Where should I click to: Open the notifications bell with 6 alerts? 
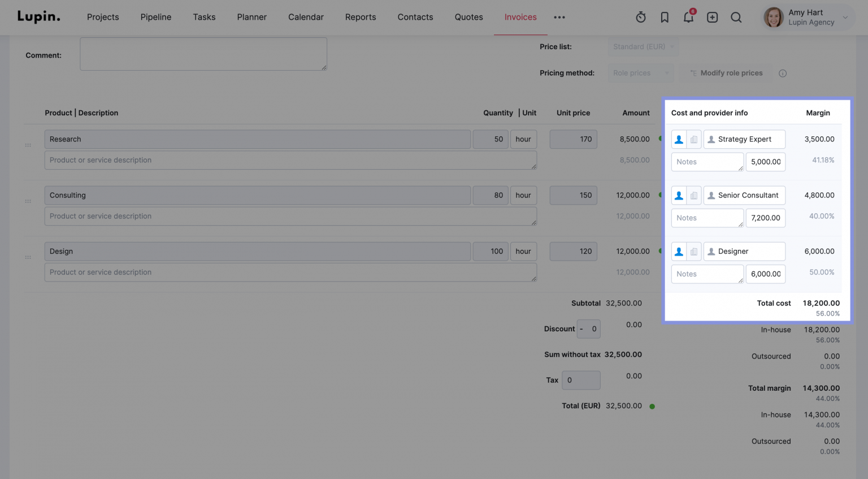(688, 17)
